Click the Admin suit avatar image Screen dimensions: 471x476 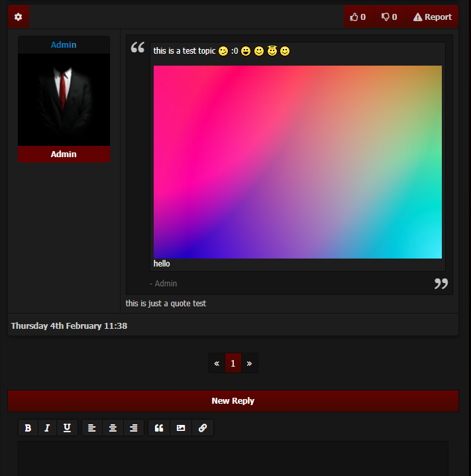[64, 100]
